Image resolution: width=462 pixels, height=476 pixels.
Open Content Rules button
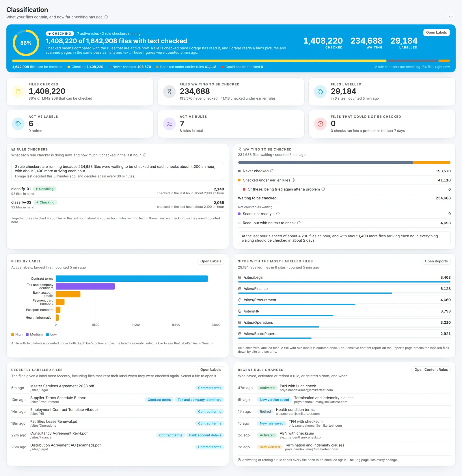click(431, 370)
